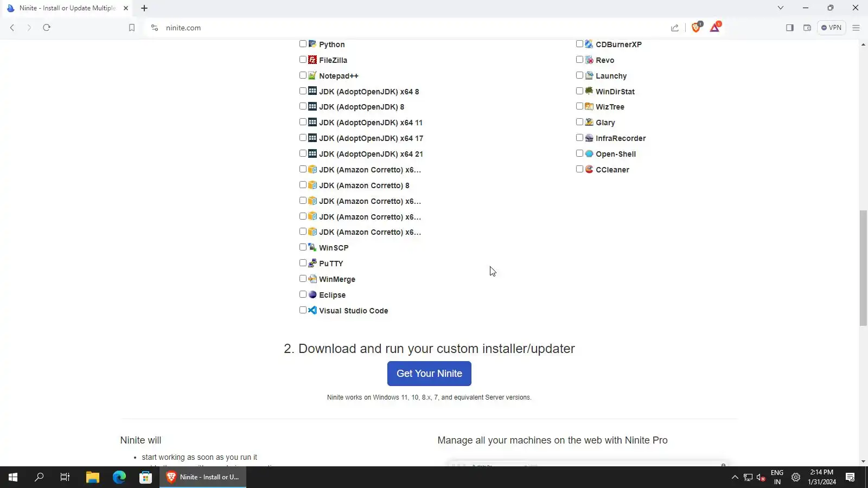
Task: Check the PuTTY checkbox
Action: 303,263
